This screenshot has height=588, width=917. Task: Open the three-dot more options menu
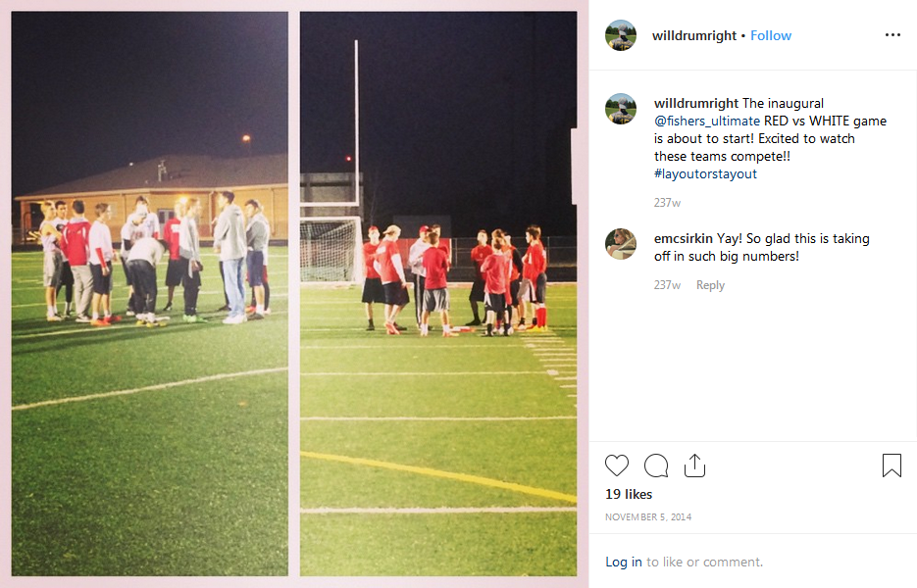coord(893,35)
